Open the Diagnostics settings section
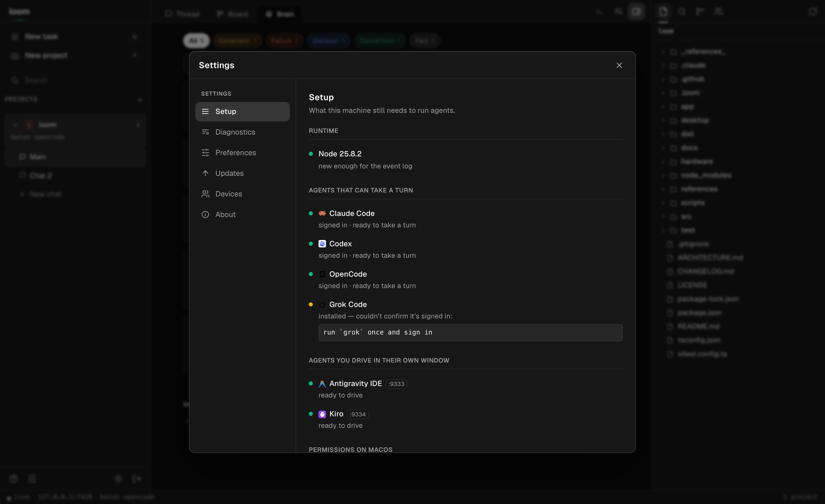This screenshot has height=504, width=825. [x=242, y=132]
